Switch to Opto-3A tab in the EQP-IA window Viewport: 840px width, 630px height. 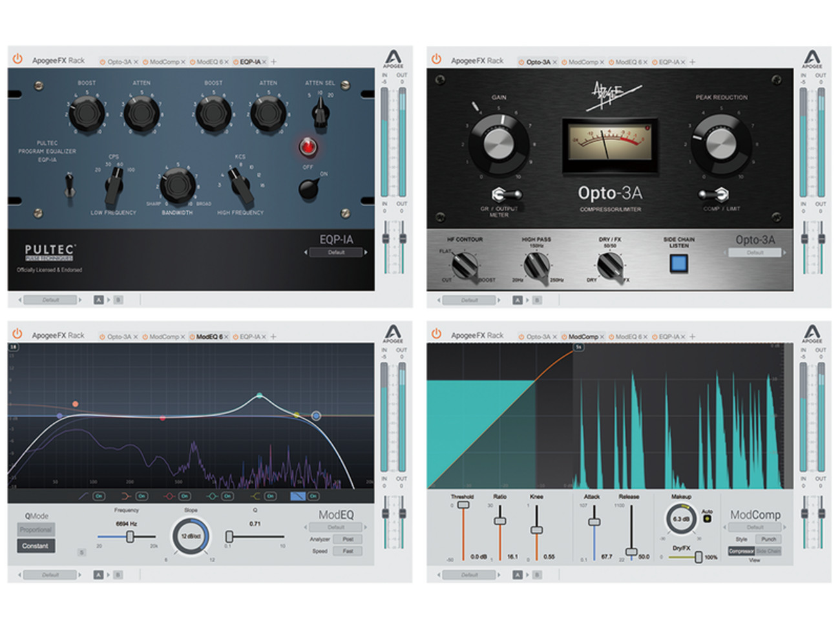pyautogui.click(x=119, y=62)
